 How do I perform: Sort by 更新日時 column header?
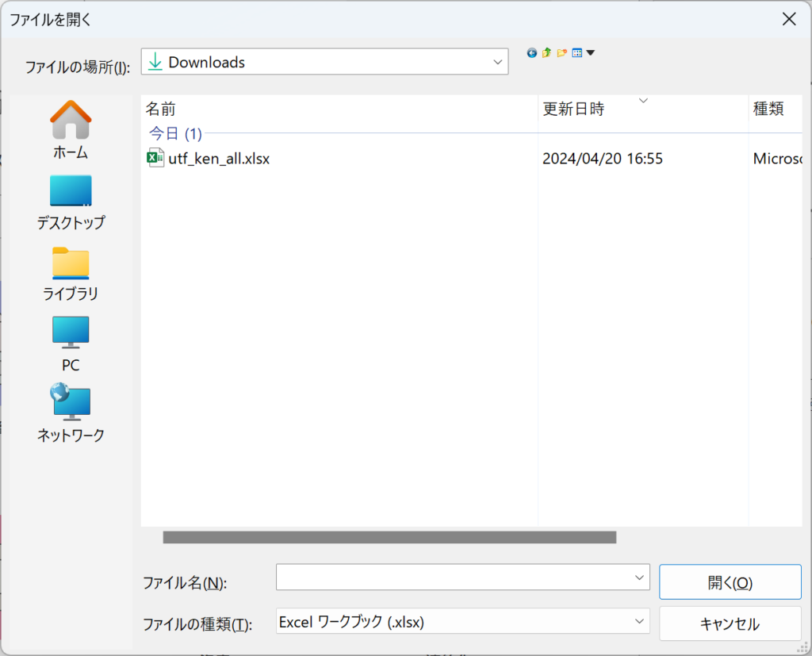(x=573, y=109)
